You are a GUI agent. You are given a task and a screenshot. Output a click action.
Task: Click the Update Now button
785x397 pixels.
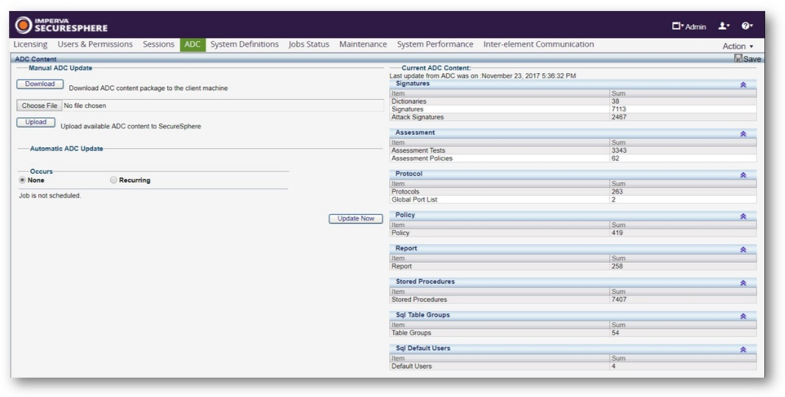click(x=356, y=219)
